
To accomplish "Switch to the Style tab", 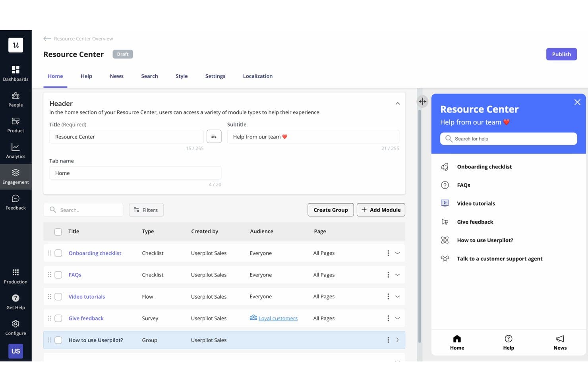I will tap(182, 76).
